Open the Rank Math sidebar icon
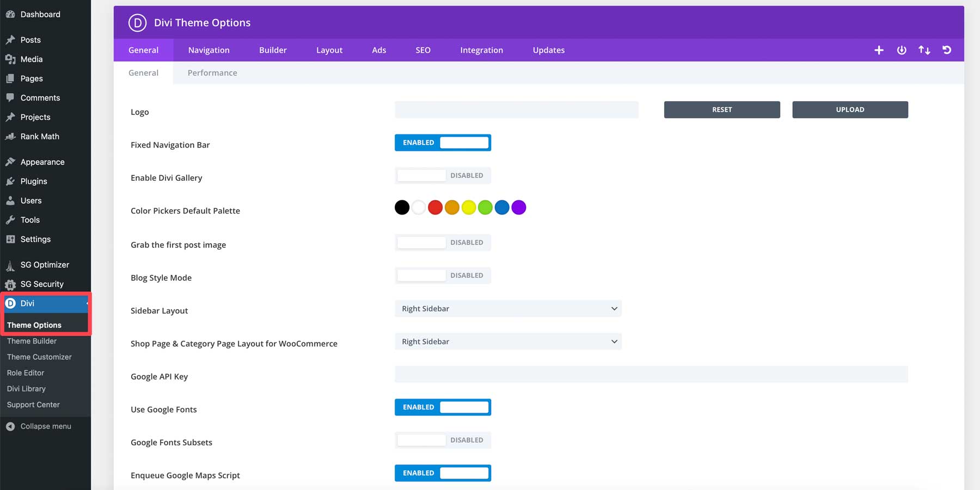 (11, 136)
